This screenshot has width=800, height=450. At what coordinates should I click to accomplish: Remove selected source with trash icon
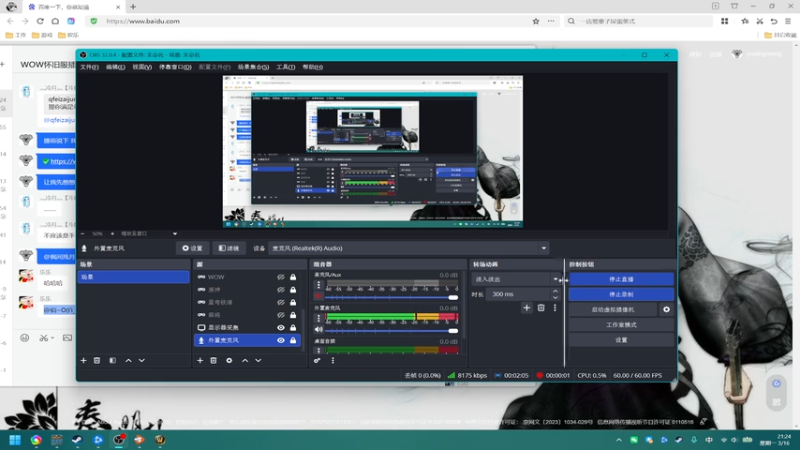coord(214,360)
